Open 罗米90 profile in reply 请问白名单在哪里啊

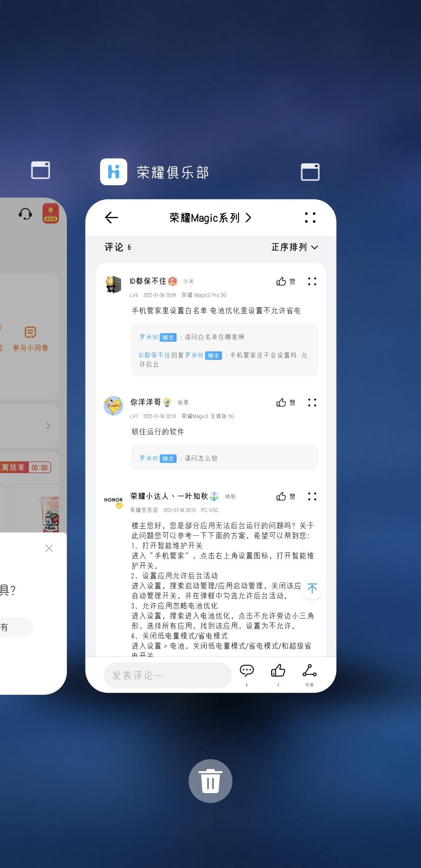pyautogui.click(x=149, y=337)
